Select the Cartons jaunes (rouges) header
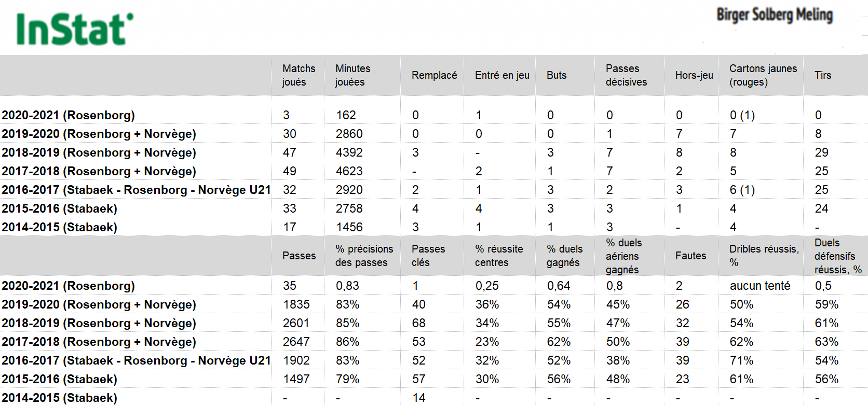This screenshot has width=868, height=405. (x=763, y=75)
